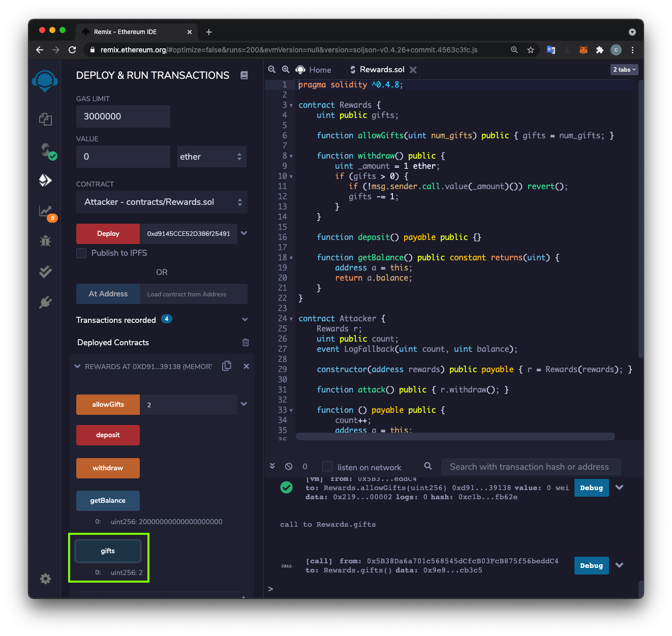Expand the Rewards.gifts call log details
The image size is (672, 636).
619,565
